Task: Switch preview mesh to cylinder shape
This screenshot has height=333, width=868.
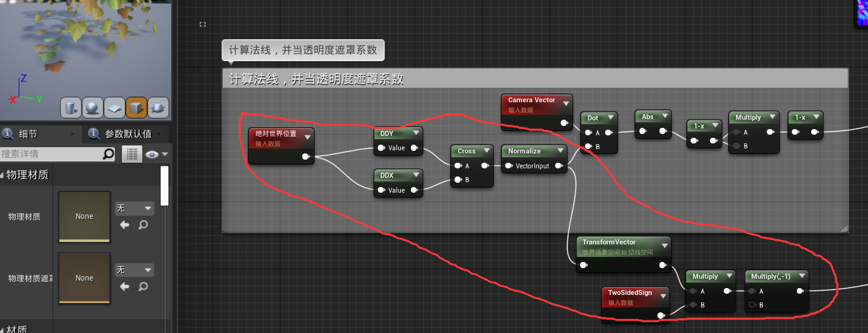Action: [x=71, y=108]
